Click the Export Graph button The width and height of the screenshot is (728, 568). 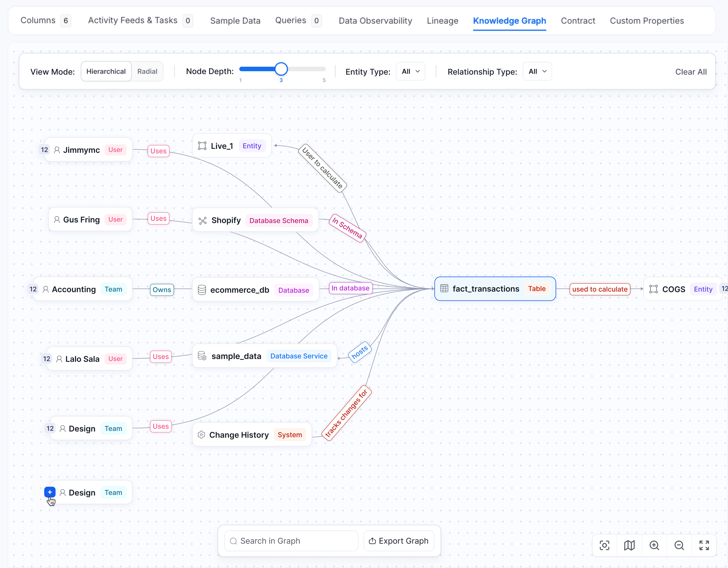[x=399, y=541]
